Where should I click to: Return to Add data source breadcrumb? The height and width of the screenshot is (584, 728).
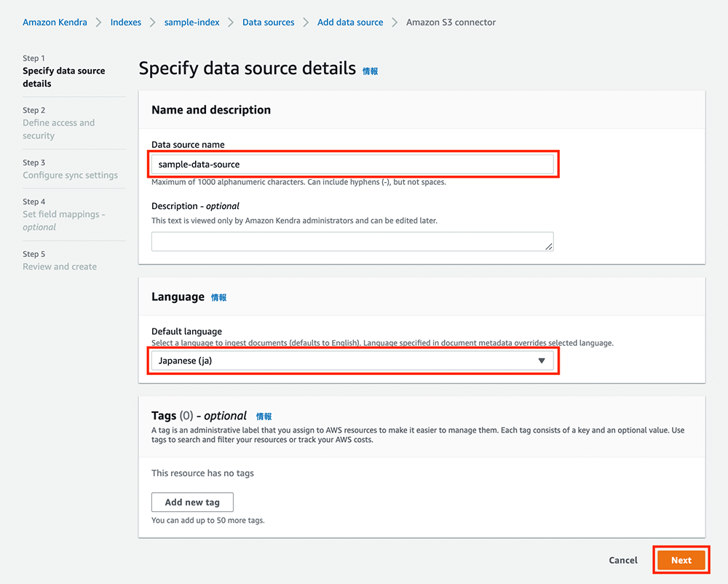(x=350, y=23)
